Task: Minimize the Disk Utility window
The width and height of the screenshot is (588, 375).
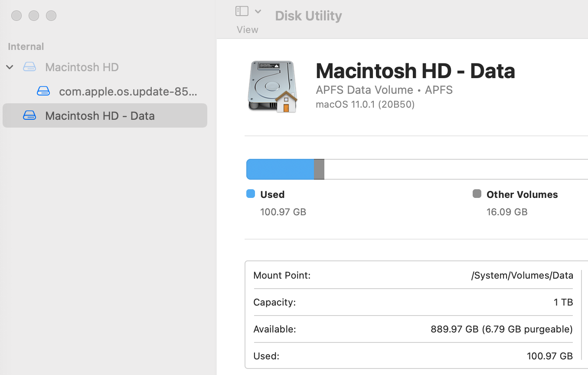Action: tap(34, 16)
